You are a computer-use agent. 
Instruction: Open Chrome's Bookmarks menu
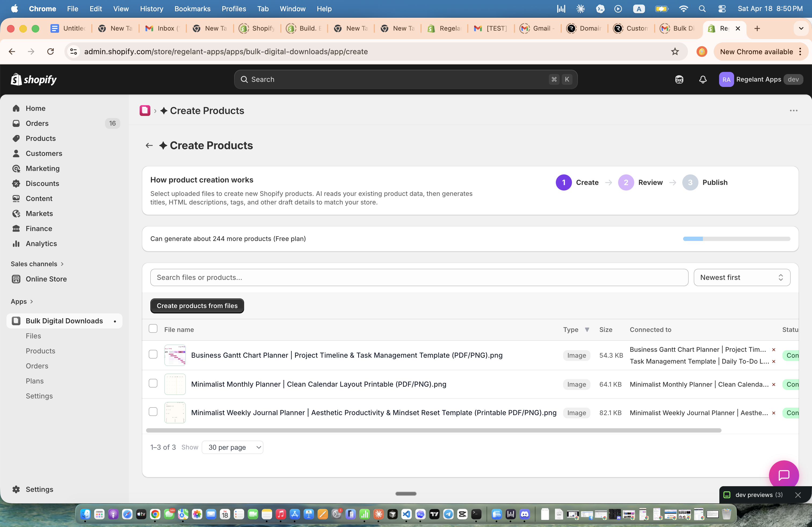click(x=192, y=9)
